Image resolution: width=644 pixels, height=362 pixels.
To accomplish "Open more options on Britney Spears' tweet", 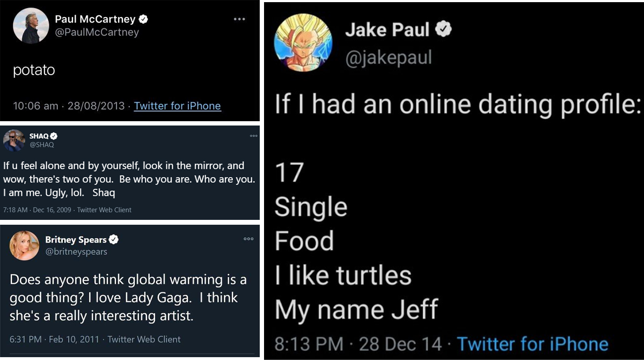I will 248,239.
